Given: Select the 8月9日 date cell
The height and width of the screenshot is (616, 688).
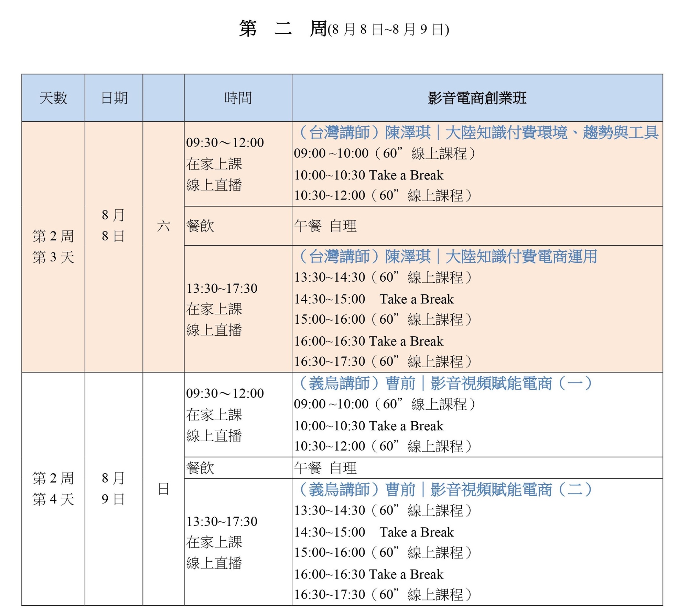Looking at the screenshot, I should click(x=113, y=488).
